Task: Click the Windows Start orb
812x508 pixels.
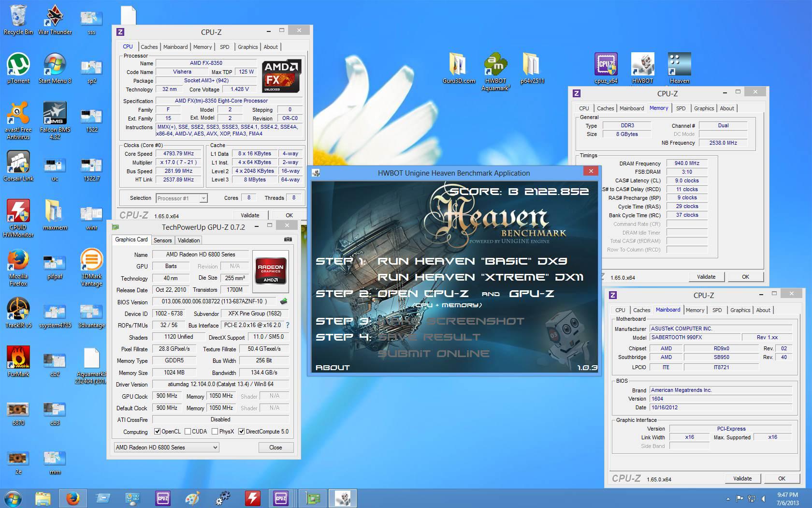Action: pos(13,498)
